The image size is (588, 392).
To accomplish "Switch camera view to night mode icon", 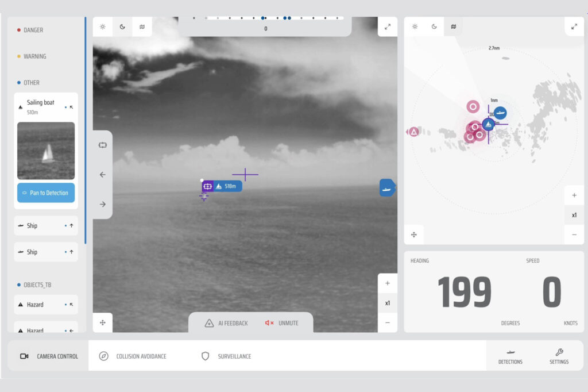I will click(122, 26).
